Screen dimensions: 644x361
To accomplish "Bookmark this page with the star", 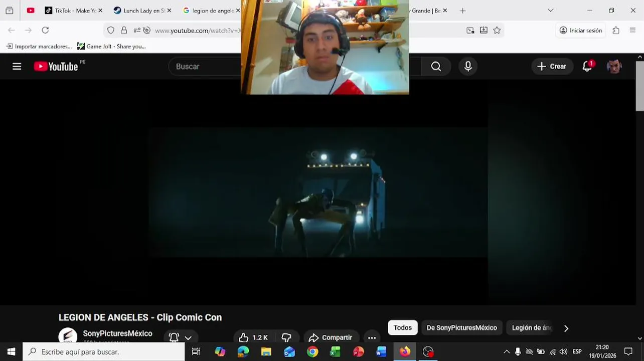I will pyautogui.click(x=497, y=31).
